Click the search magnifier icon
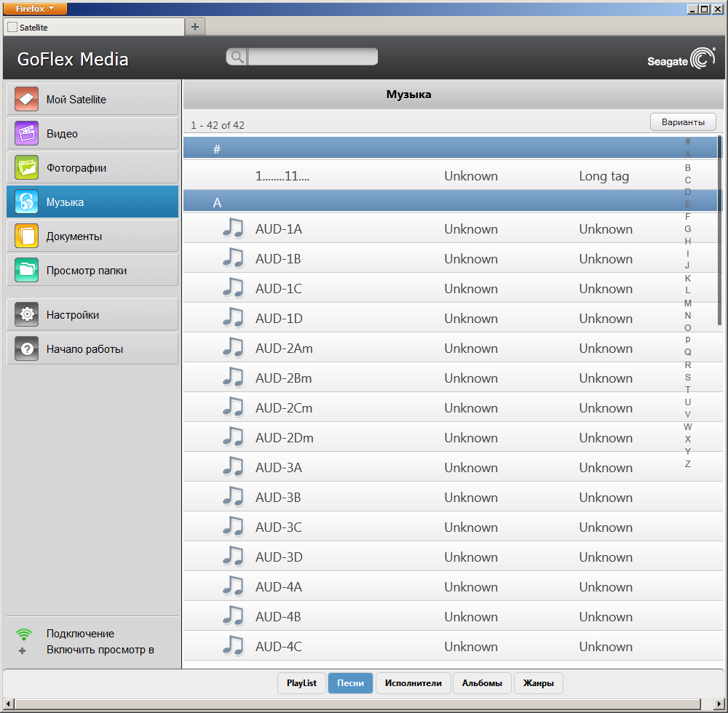Screen dimensions: 728x713 [237, 57]
